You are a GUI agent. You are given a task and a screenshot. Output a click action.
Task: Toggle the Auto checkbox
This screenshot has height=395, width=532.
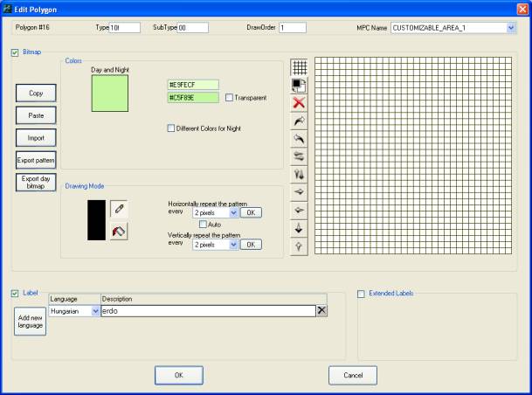tap(203, 225)
